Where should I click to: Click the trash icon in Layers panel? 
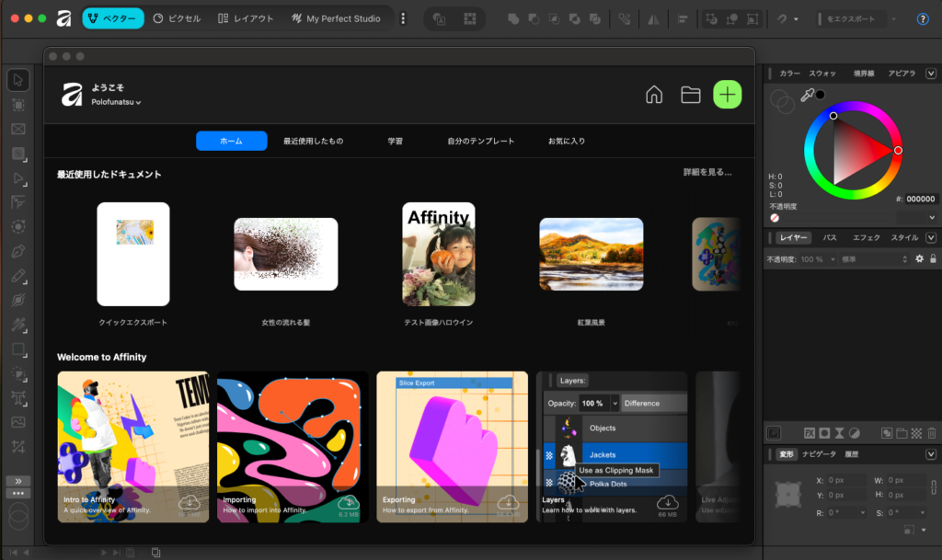[931, 432]
